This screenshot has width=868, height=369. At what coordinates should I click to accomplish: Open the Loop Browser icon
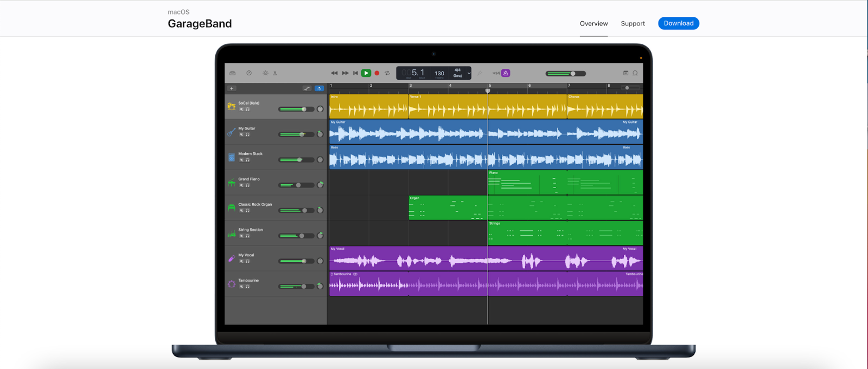[635, 73]
